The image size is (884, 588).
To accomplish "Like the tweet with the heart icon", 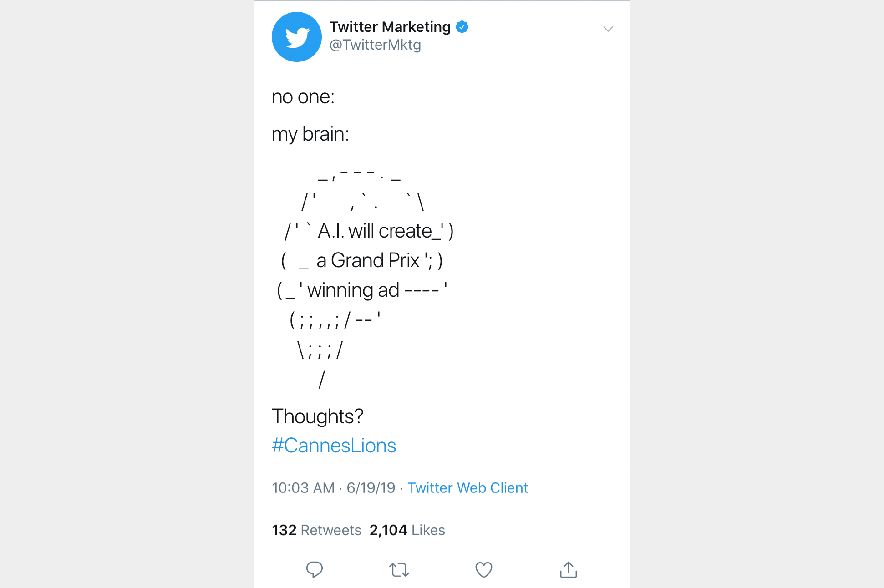I will pos(484,570).
